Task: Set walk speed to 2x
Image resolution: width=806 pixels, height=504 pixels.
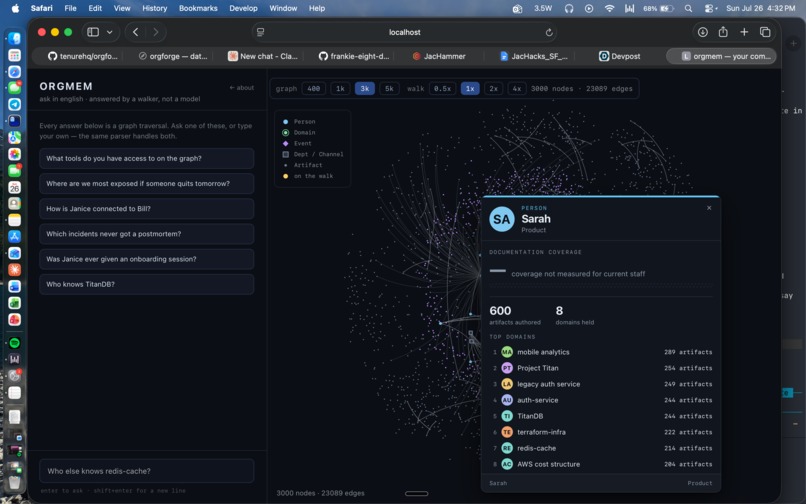Action: coord(493,88)
